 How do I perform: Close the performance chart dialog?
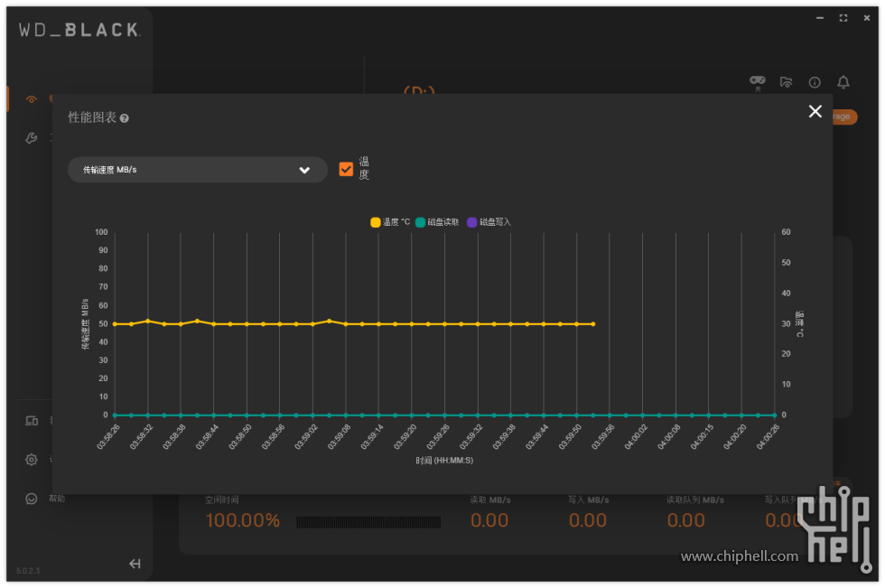tap(815, 111)
